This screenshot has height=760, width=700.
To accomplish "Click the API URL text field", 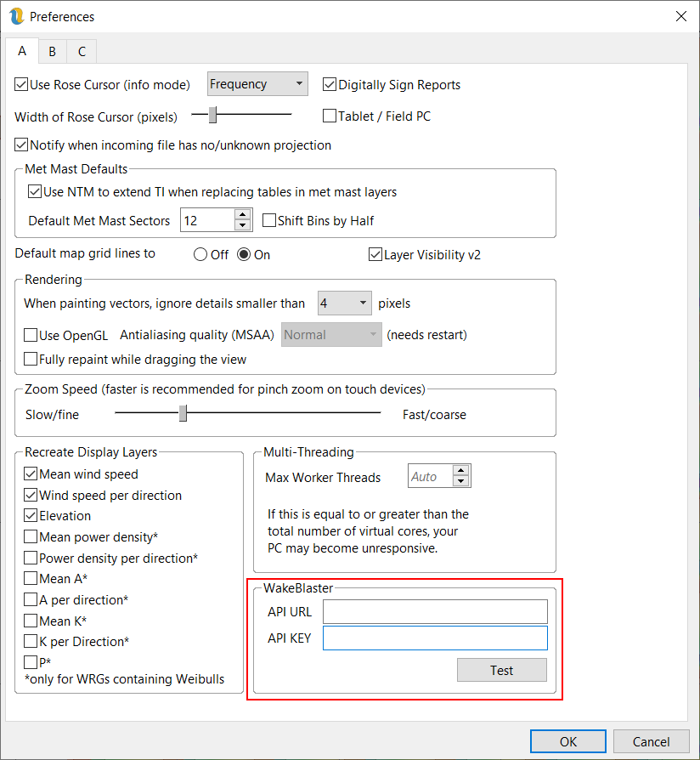I will [435, 612].
